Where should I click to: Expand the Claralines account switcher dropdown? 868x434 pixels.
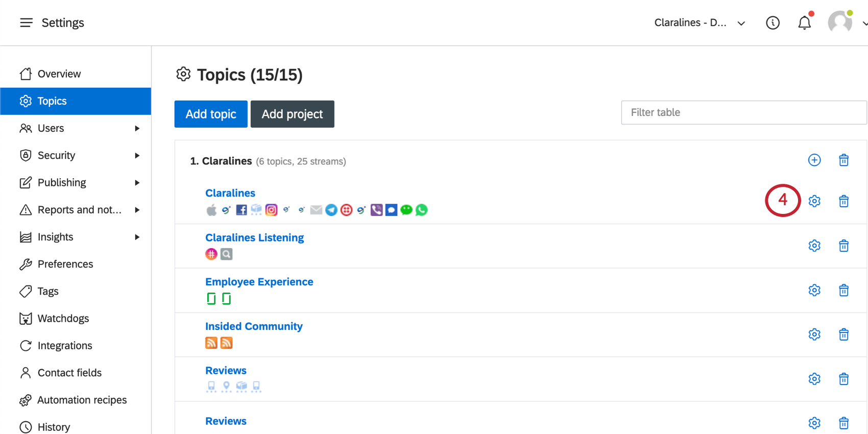point(700,22)
